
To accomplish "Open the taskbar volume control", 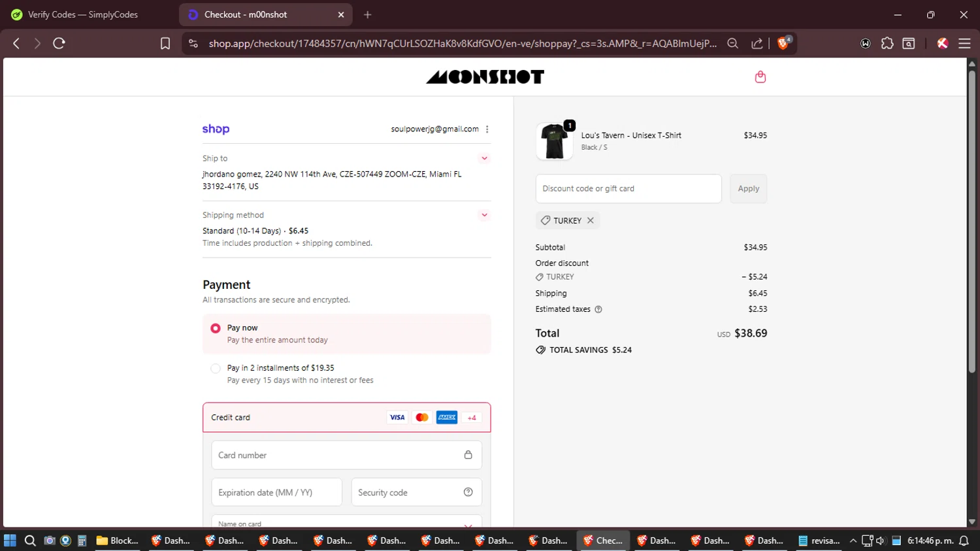I will 880,541.
